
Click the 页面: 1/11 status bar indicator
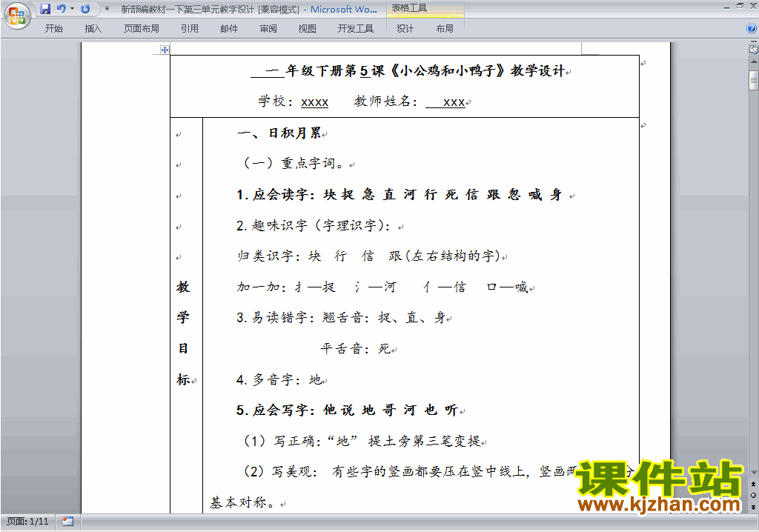coord(27,522)
